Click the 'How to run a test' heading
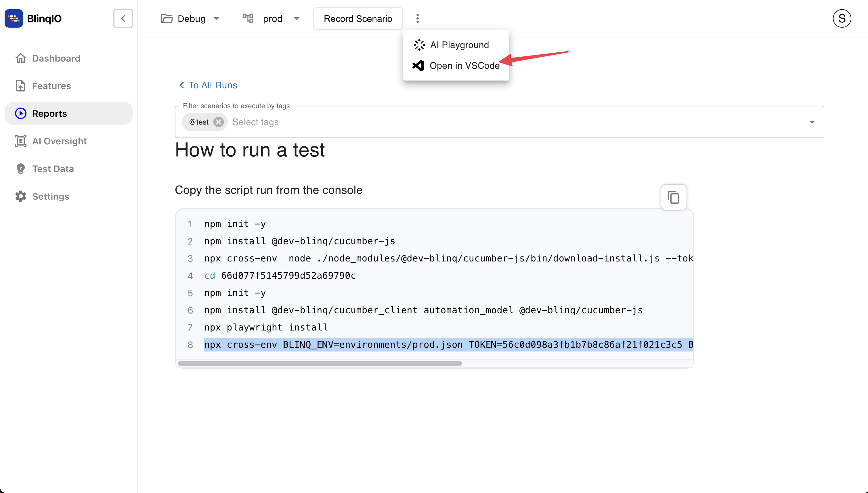 pyautogui.click(x=250, y=150)
